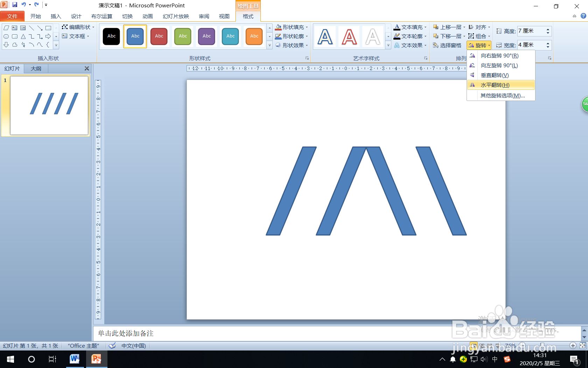The image size is (588, 368).
Task: Click the Redo icon in quick access toolbar
Action: [x=36, y=5]
